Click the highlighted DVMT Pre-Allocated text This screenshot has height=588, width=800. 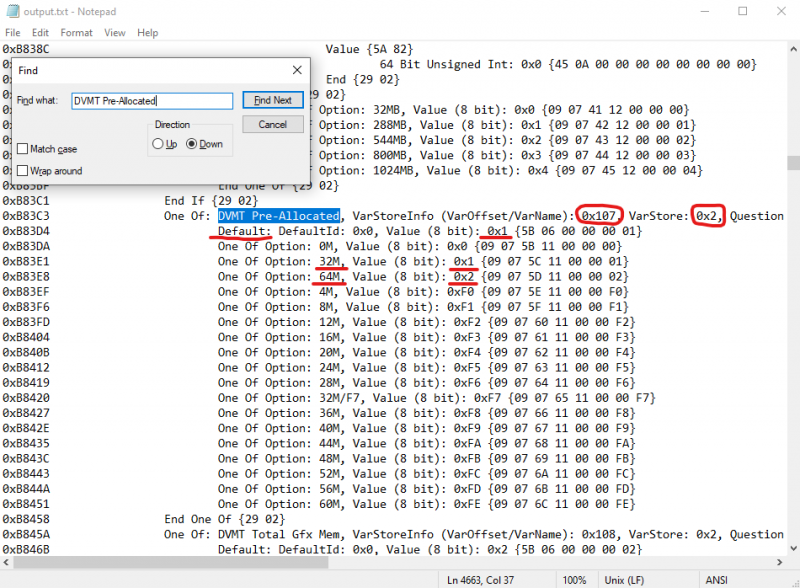279,216
